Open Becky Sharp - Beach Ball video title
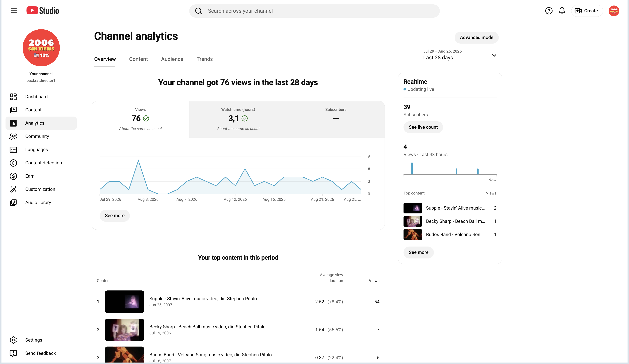The width and height of the screenshot is (629, 364). pyautogui.click(x=207, y=326)
